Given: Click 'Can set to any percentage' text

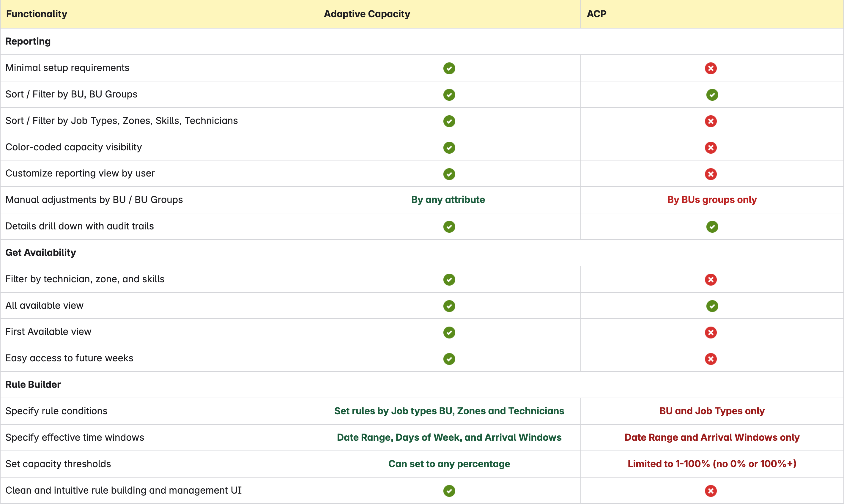Looking at the screenshot, I should click(x=449, y=464).
